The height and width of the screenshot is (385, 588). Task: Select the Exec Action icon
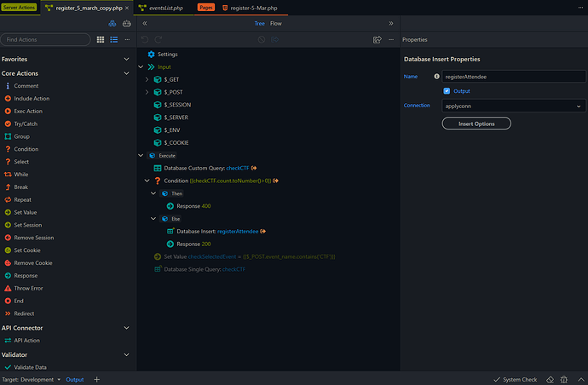pos(8,112)
